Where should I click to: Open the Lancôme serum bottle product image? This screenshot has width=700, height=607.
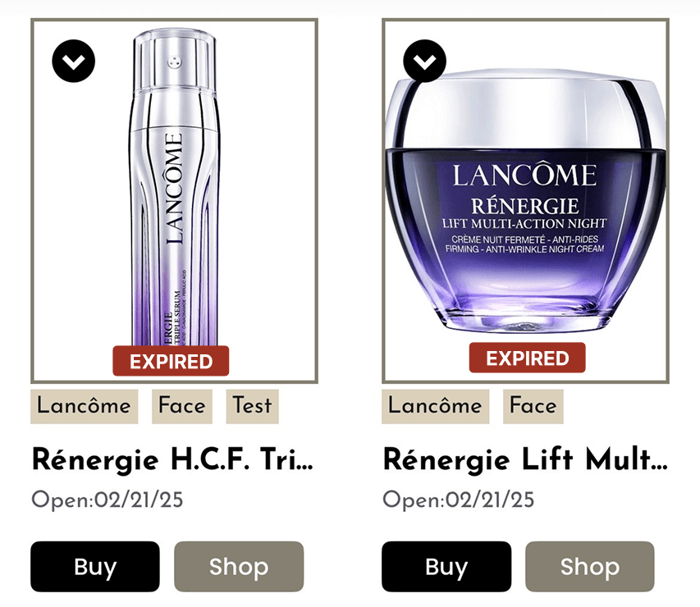pos(174,188)
